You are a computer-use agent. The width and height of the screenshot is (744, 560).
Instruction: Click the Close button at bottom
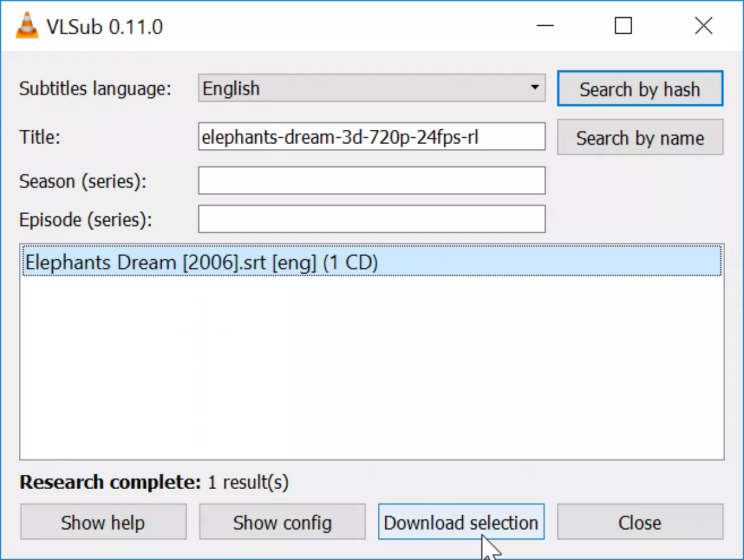pos(640,522)
